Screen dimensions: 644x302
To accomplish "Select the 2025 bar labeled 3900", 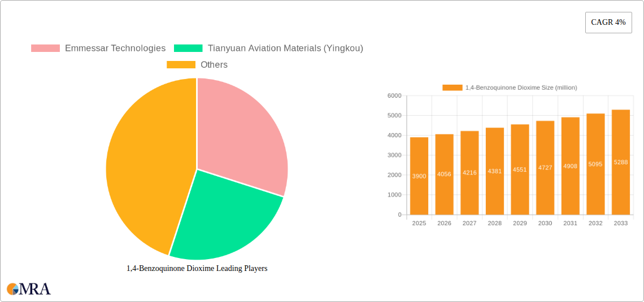I will click(419, 176).
